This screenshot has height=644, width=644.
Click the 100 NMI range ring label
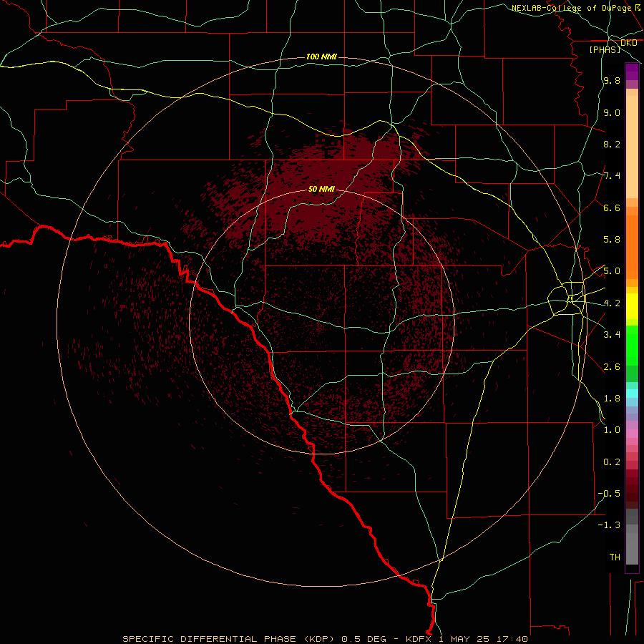pos(321,57)
